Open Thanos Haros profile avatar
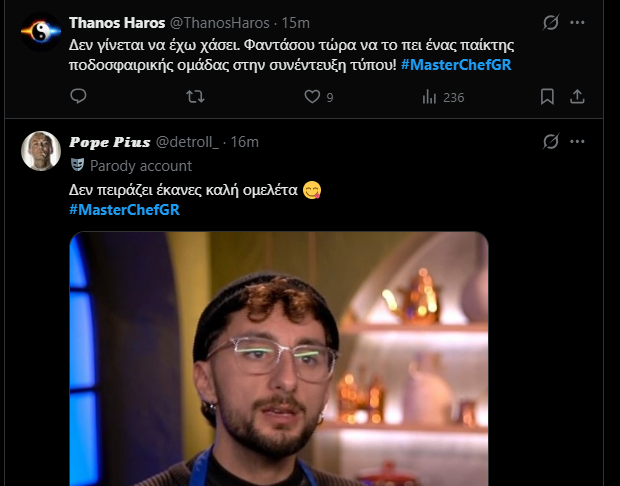This screenshot has width=620, height=486. click(x=40, y=31)
